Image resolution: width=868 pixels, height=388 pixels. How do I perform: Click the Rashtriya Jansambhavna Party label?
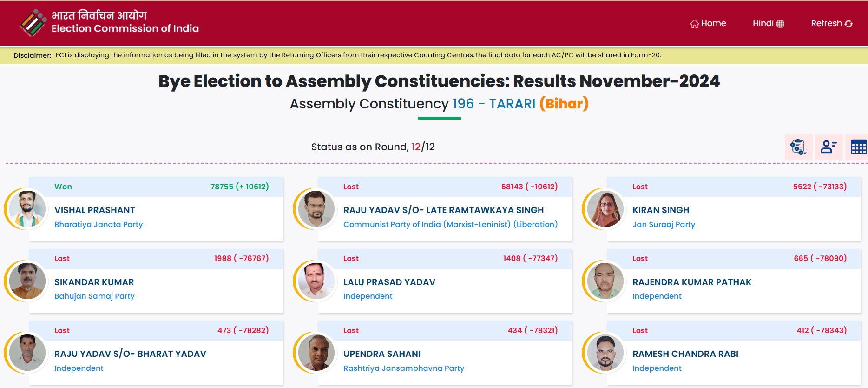403,368
